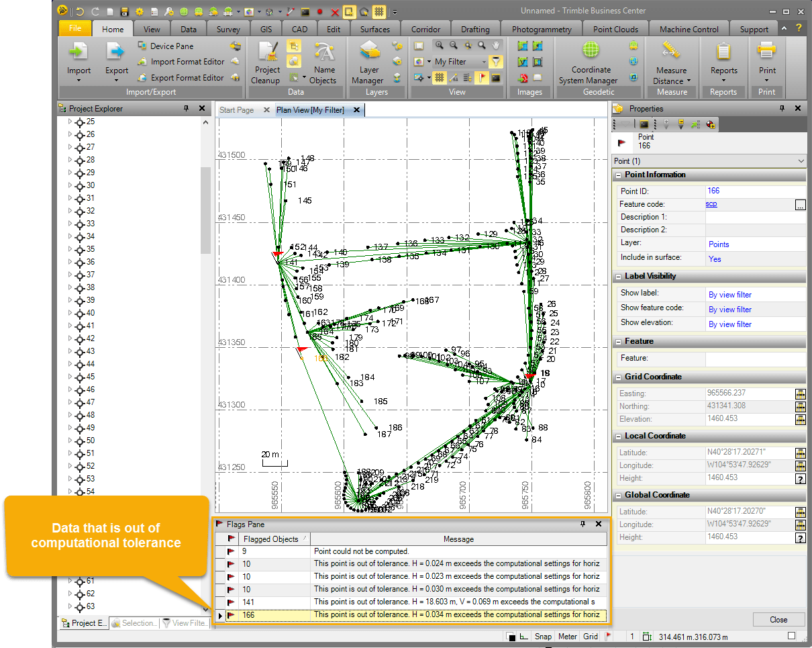Click the zoom out magnifier icon
This screenshot has width=812, height=648.
tap(453, 45)
